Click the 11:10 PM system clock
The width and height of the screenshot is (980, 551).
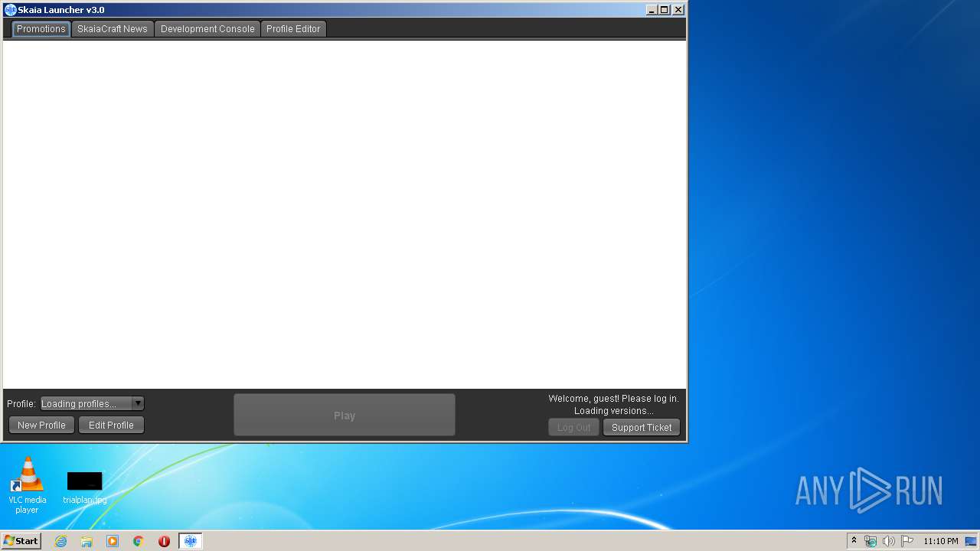pos(940,541)
